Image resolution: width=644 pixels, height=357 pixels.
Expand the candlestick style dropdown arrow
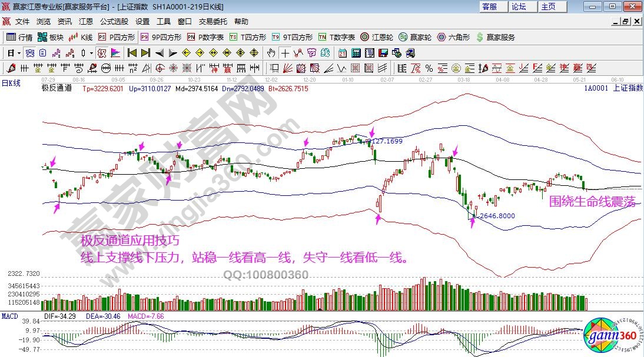[91, 52]
